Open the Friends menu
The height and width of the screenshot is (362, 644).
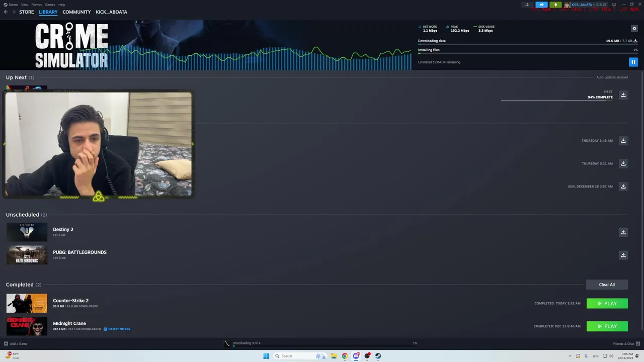click(x=36, y=5)
